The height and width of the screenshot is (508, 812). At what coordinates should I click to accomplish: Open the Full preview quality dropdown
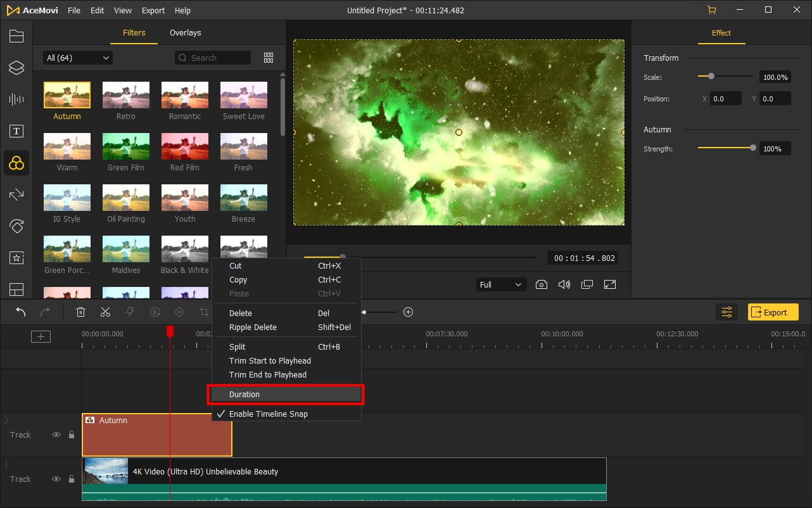(x=500, y=285)
